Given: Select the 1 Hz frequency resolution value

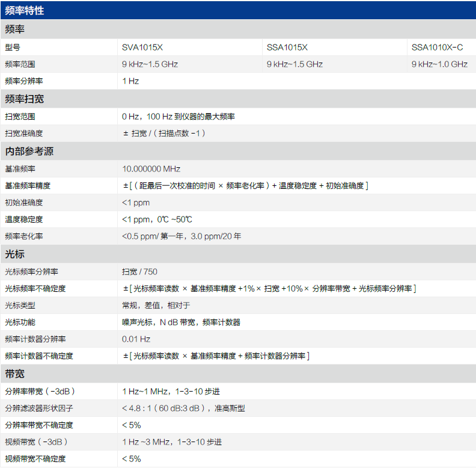Looking at the screenshot, I should click(x=130, y=81).
